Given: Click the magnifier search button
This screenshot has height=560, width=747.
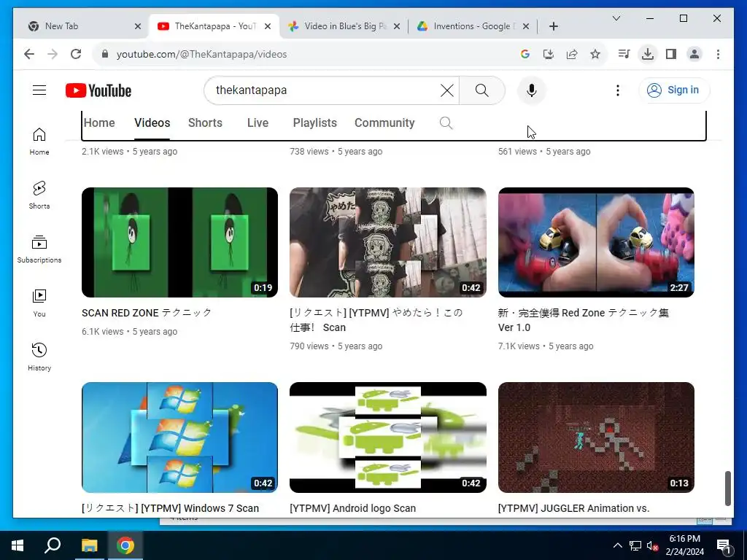Looking at the screenshot, I should click(x=481, y=90).
